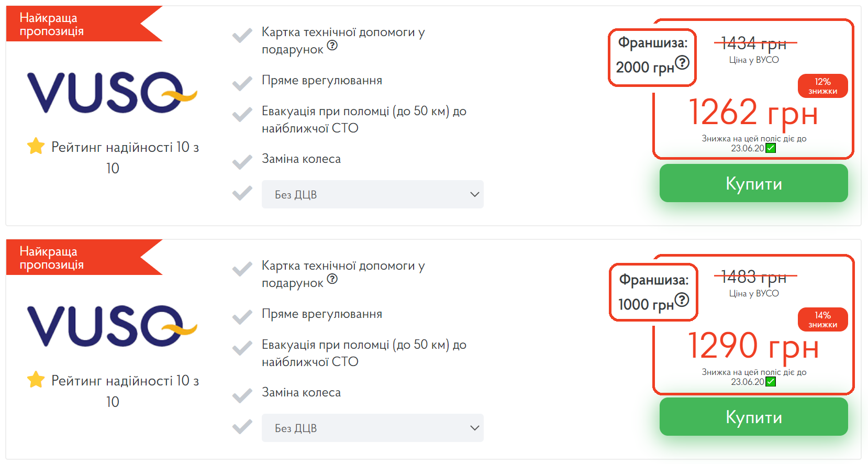This screenshot has width=868, height=464.
Task: Click the chevron on the first ДЦВ selector
Action: tap(474, 194)
